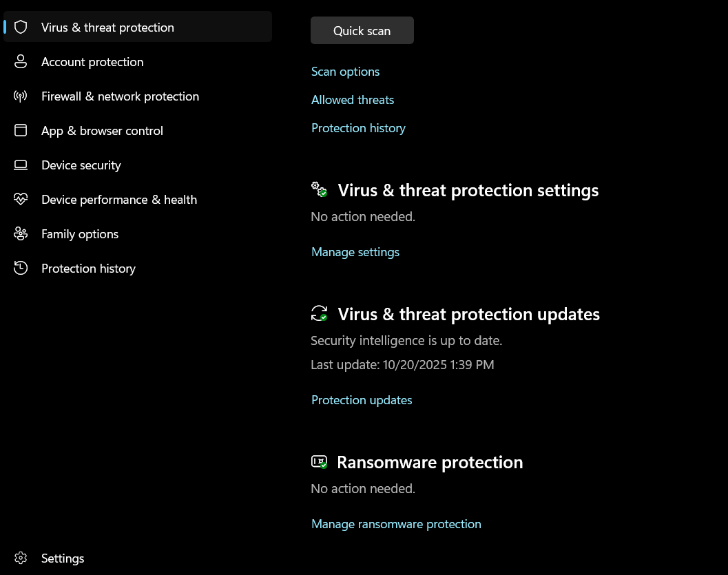Click the Virus & threat protection settings gear icon
This screenshot has width=728, height=575.
point(319,189)
